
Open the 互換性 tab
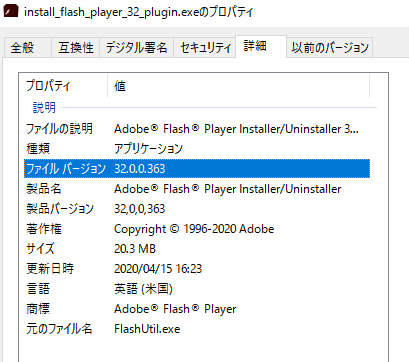point(76,47)
